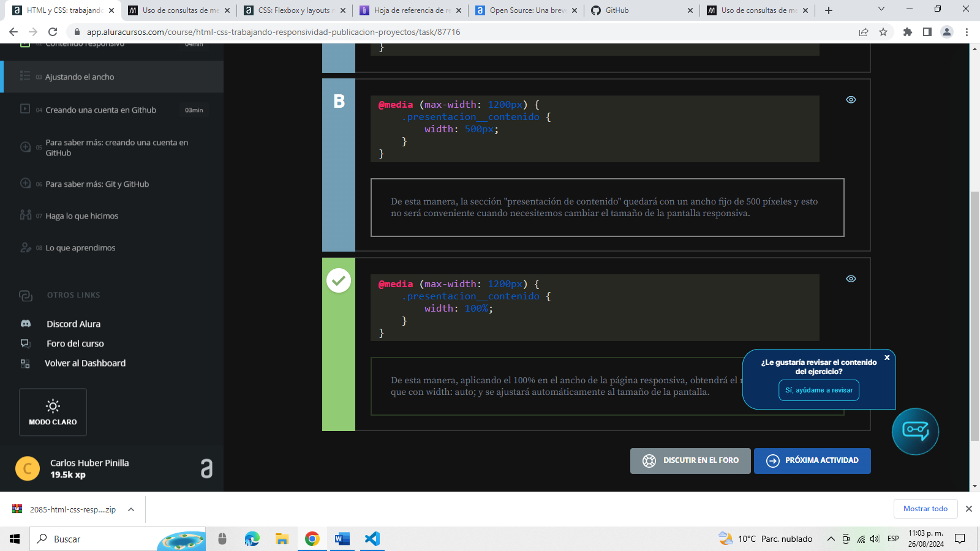
Task: Open the chatbot assistant floating icon
Action: click(915, 431)
